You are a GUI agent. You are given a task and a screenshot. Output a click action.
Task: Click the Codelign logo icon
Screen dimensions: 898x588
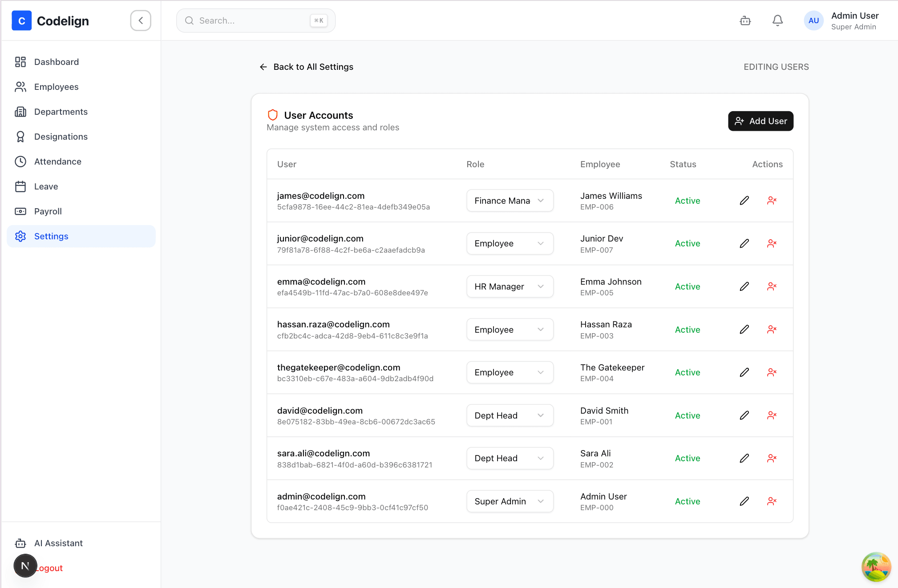21,21
